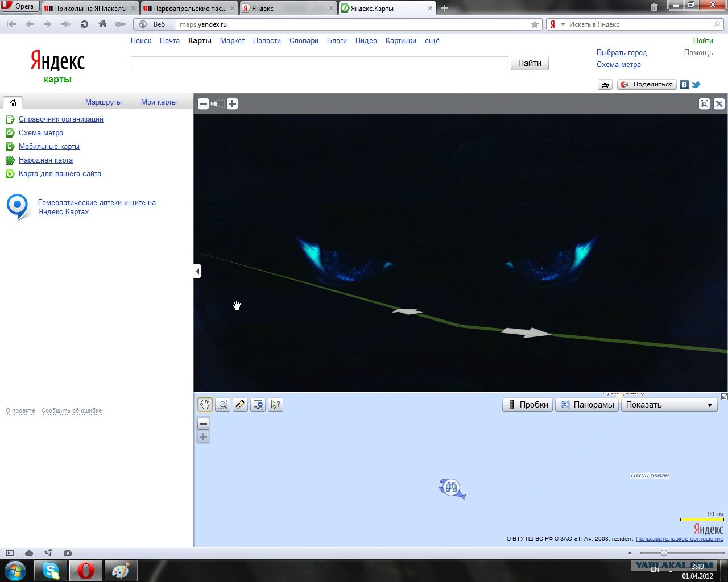Switch to the Первоапрельские browser tab
Screen dimensions: 728x582
click(189, 9)
